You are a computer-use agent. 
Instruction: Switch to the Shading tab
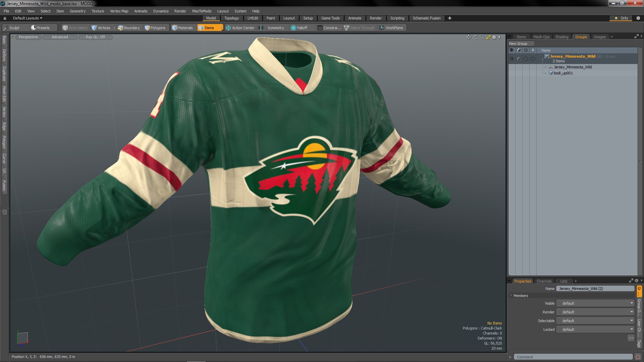coord(561,37)
